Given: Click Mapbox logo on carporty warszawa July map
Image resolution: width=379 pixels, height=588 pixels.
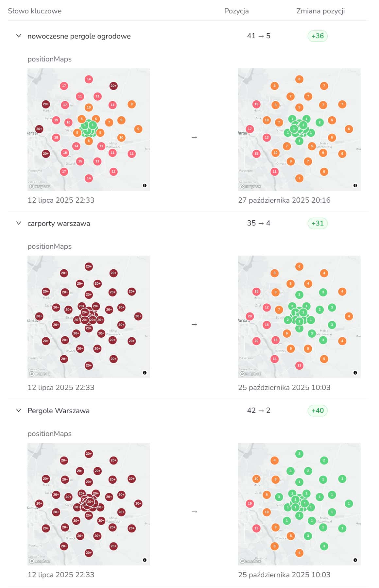Looking at the screenshot, I should 40,374.
